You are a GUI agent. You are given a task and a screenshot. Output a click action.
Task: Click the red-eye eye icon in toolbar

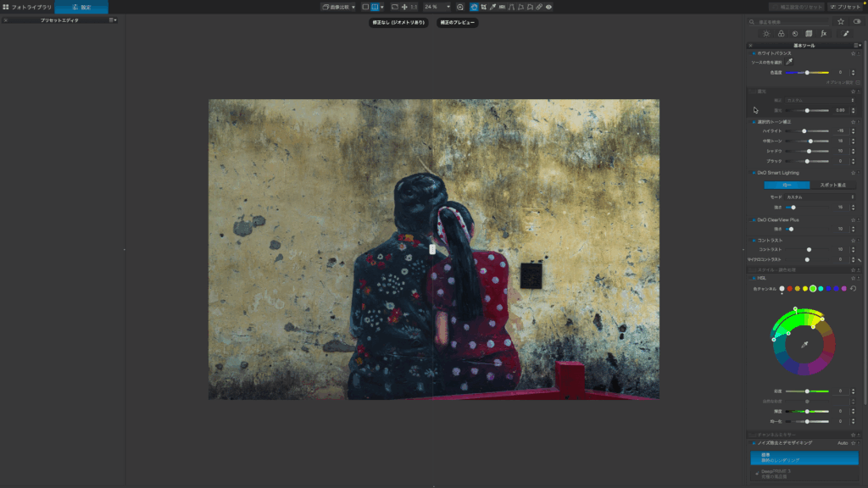point(548,7)
